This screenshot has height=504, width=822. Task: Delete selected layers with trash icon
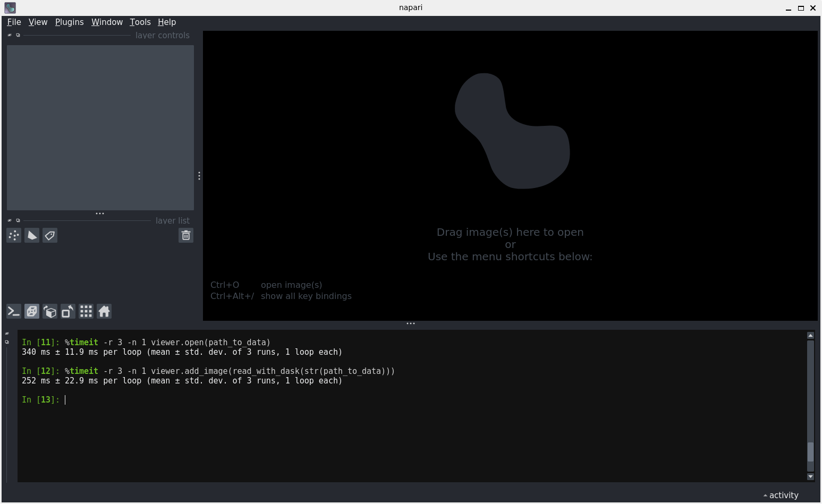pyautogui.click(x=186, y=235)
